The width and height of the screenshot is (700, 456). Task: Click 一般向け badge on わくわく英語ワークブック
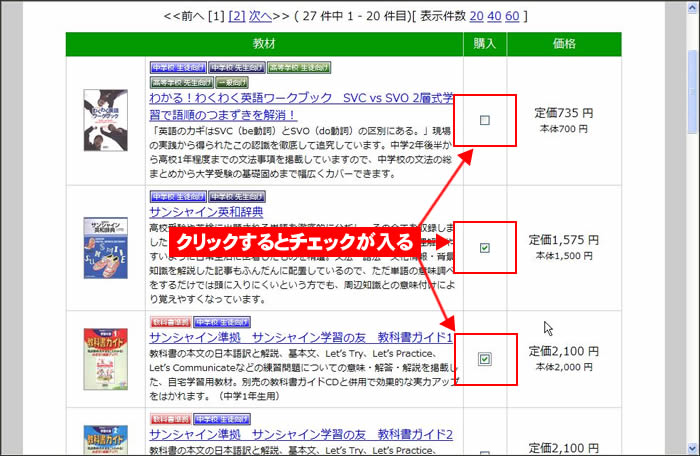coord(232,82)
